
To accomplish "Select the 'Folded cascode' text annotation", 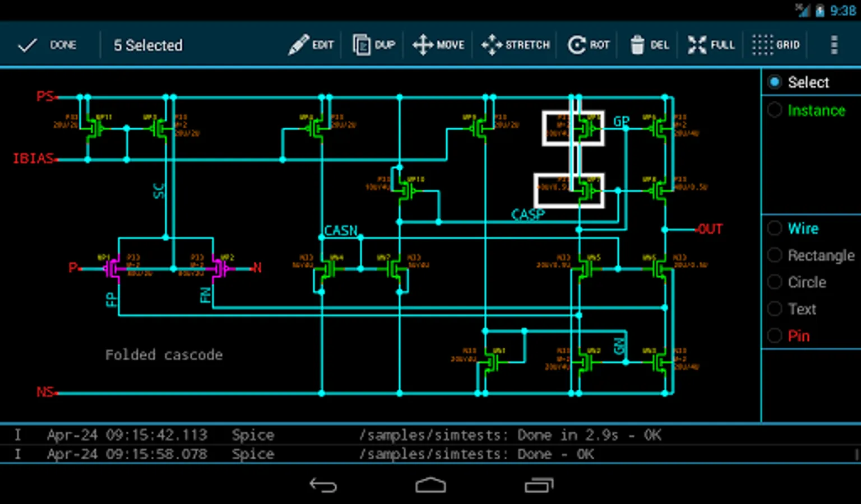I will [x=164, y=355].
